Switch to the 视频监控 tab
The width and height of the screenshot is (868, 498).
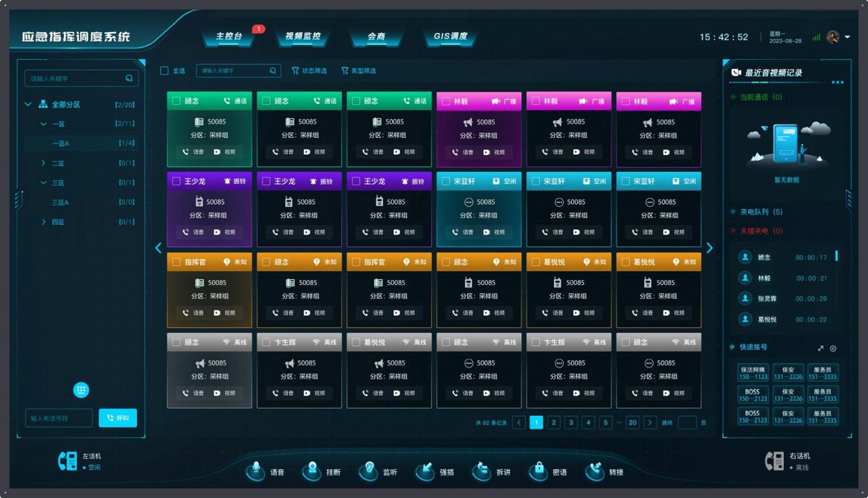pos(303,36)
